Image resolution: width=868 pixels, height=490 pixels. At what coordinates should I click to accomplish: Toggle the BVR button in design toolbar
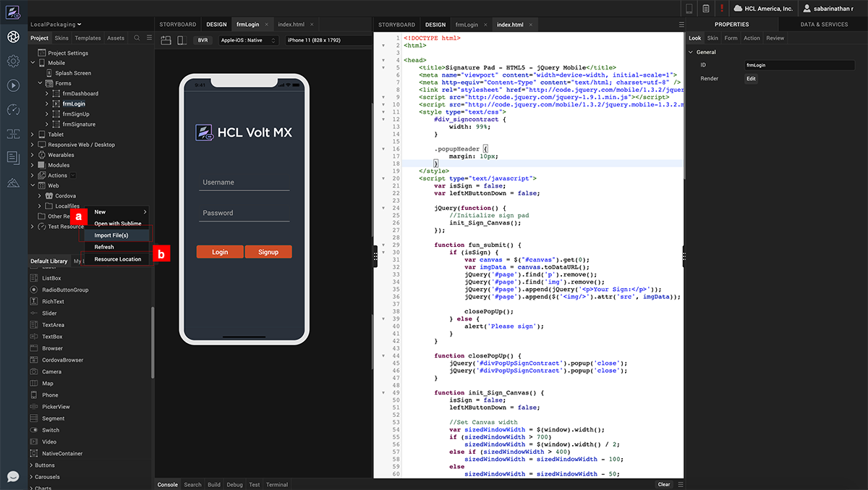coord(203,41)
